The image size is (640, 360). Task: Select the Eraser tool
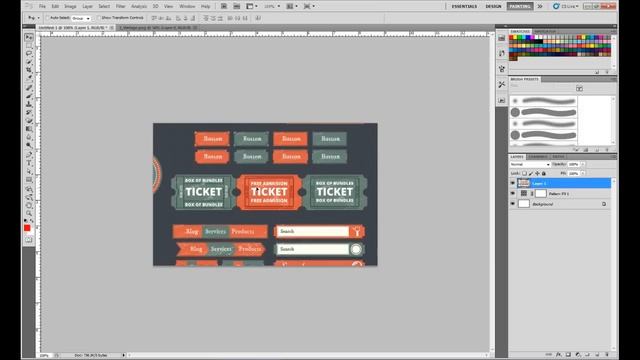pyautogui.click(x=29, y=120)
